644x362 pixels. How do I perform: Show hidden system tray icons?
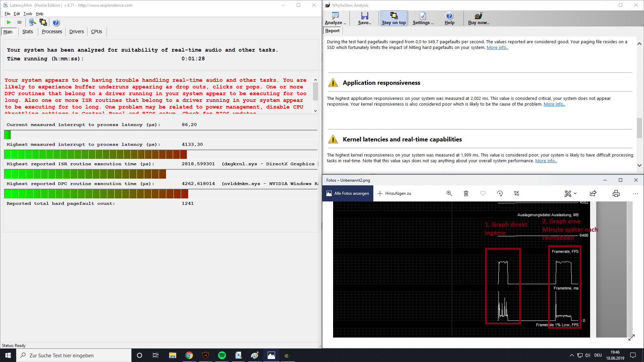coord(572,355)
